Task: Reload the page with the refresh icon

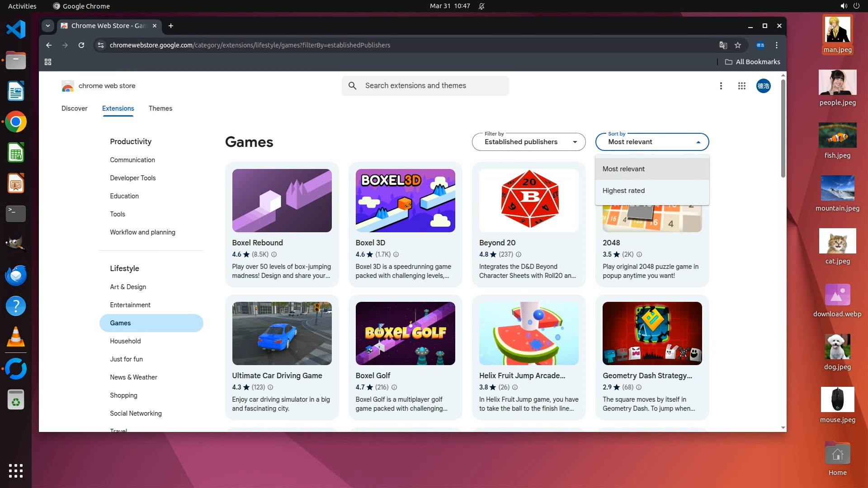Action: [81, 45]
